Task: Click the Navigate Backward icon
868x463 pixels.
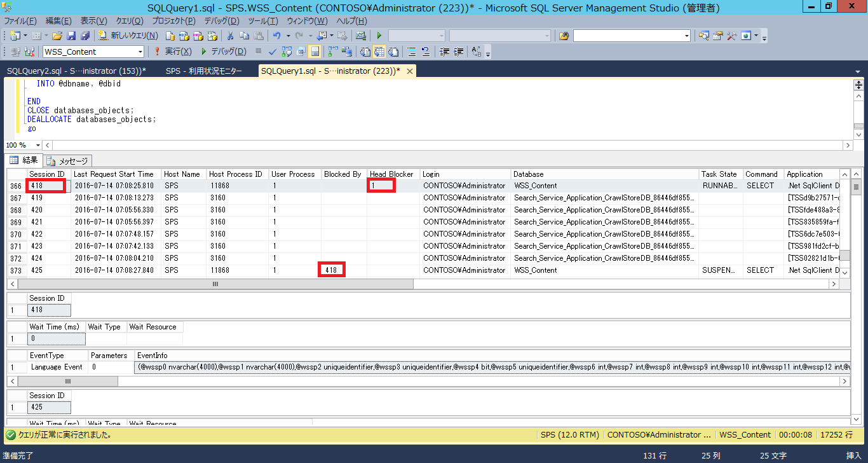Action: click(322, 36)
